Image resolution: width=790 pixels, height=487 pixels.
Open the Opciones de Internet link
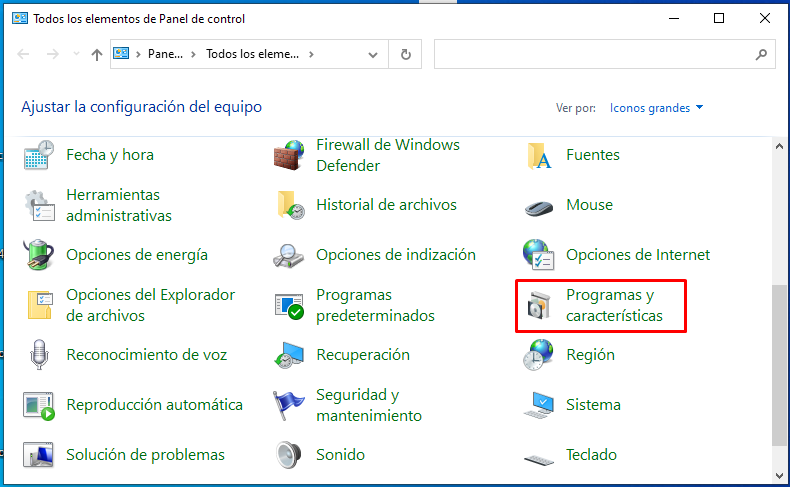coord(638,255)
